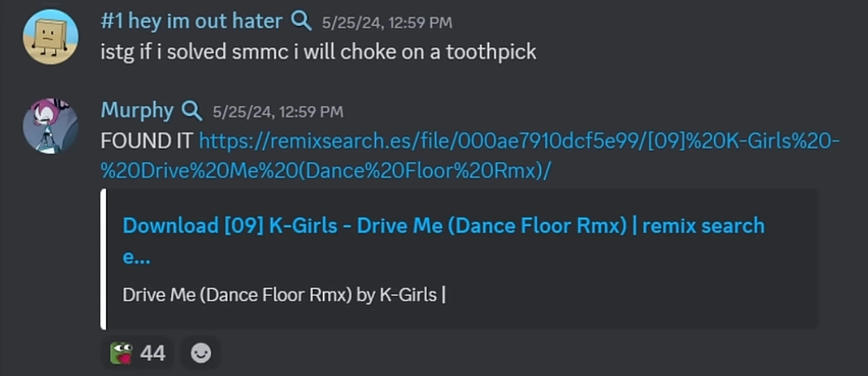This screenshot has width=868, height=376.
Task: Open Murphy's profile from the avatar
Action: pyautogui.click(x=50, y=126)
